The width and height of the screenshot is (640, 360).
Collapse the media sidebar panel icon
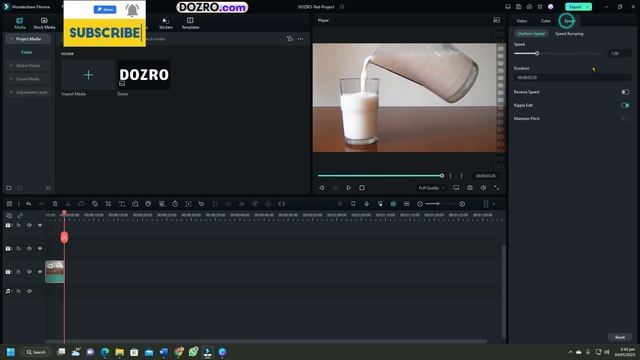pos(48,188)
